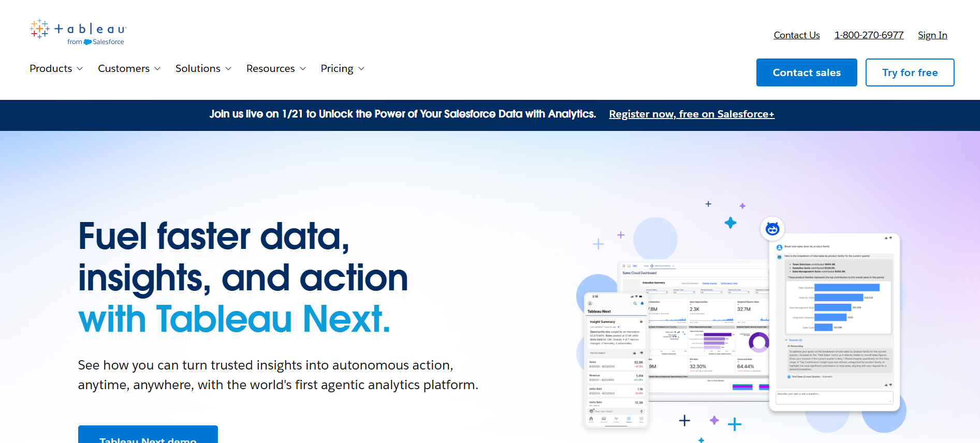Click the Contact sales button

(807, 72)
